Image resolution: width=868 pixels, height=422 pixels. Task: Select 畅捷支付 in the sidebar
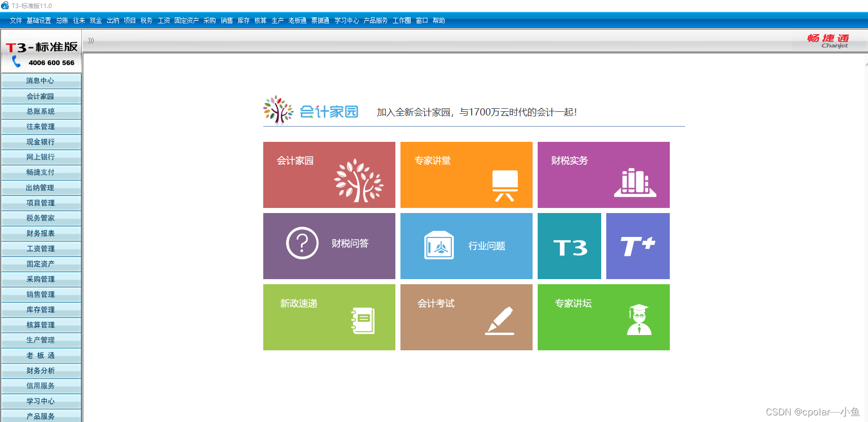[41, 172]
